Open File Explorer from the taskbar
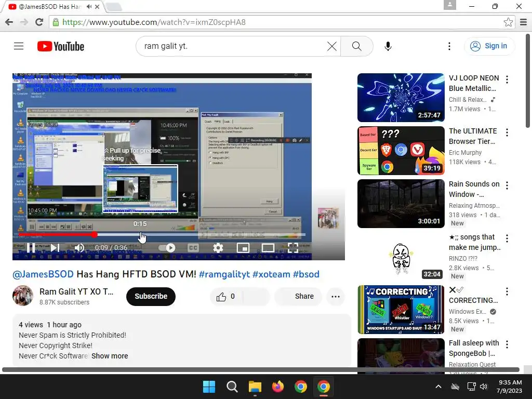 tap(255, 387)
